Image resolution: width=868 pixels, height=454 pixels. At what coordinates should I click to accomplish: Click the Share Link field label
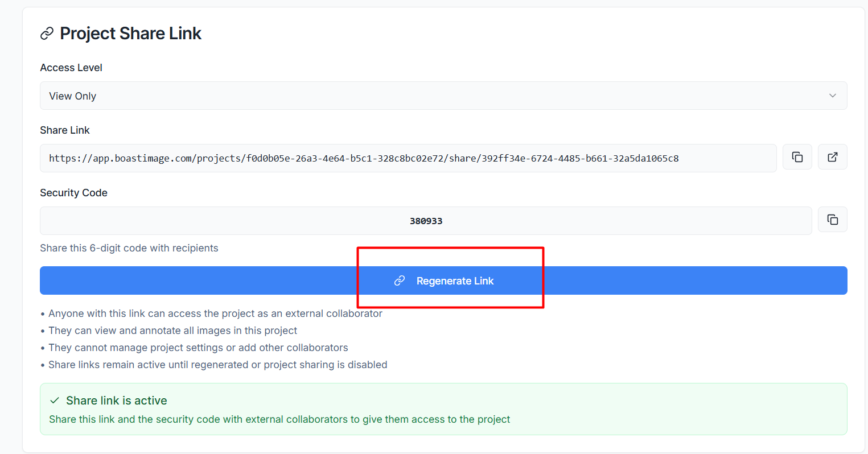pos(65,130)
